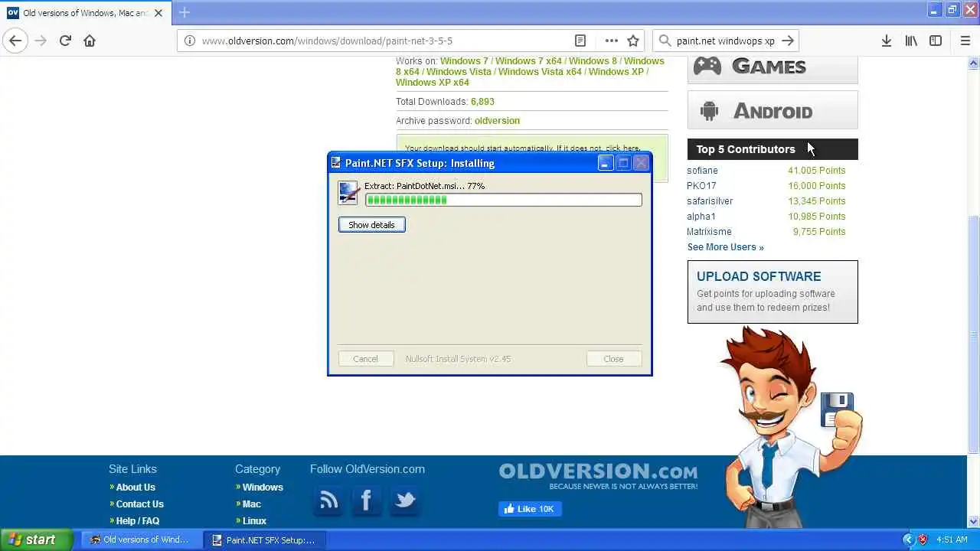The height and width of the screenshot is (551, 980).
Task: Open the Upload Software box
Action: pyautogui.click(x=773, y=292)
